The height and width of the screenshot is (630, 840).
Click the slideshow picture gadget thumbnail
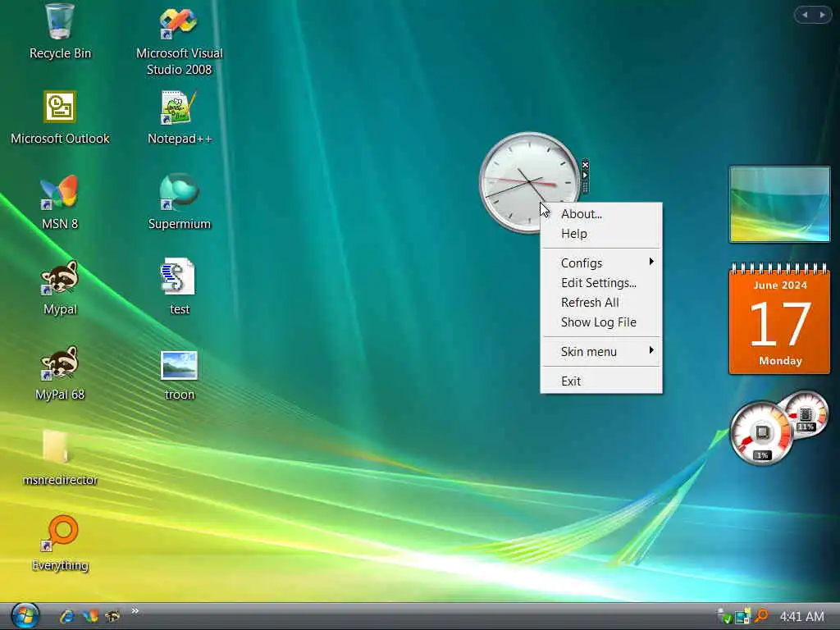click(779, 204)
